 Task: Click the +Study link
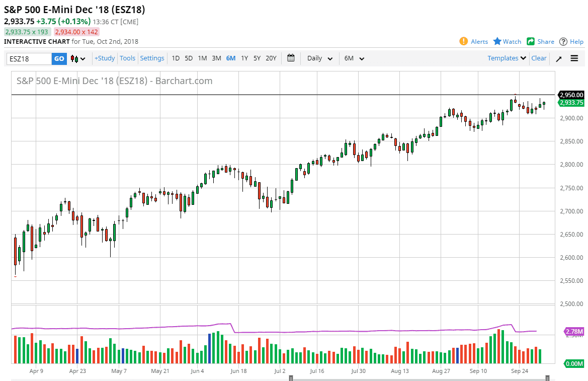104,58
